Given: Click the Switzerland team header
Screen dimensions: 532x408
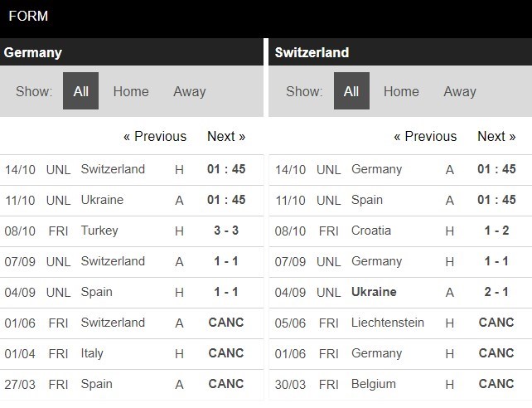Looking at the screenshot, I should pos(312,52).
